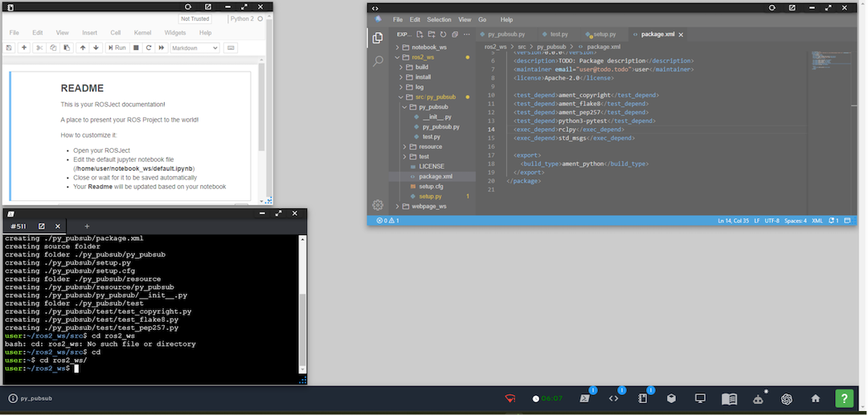Click the cut cells scissors icon

41,47
